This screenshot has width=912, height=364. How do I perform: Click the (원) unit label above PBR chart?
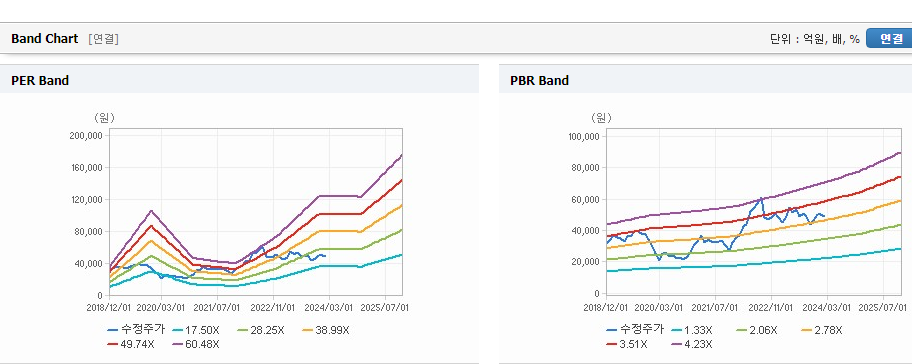pyautogui.click(x=602, y=117)
